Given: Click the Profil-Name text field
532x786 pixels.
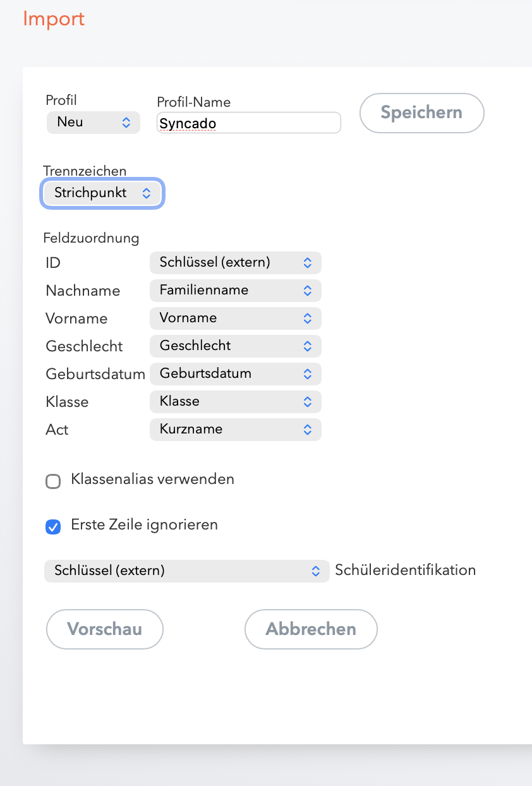Looking at the screenshot, I should [248, 123].
